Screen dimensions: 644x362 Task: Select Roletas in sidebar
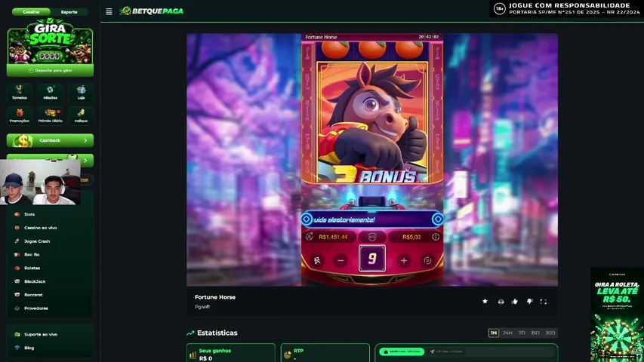(32, 268)
